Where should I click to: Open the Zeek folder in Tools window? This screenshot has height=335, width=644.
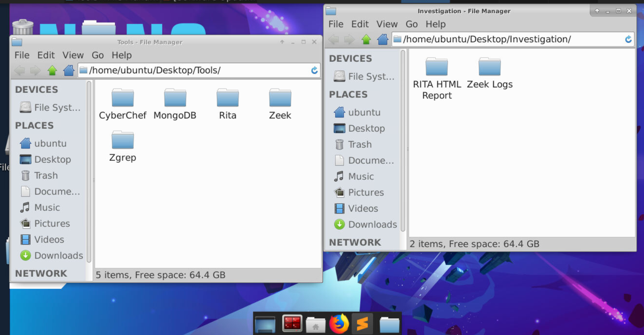click(280, 104)
